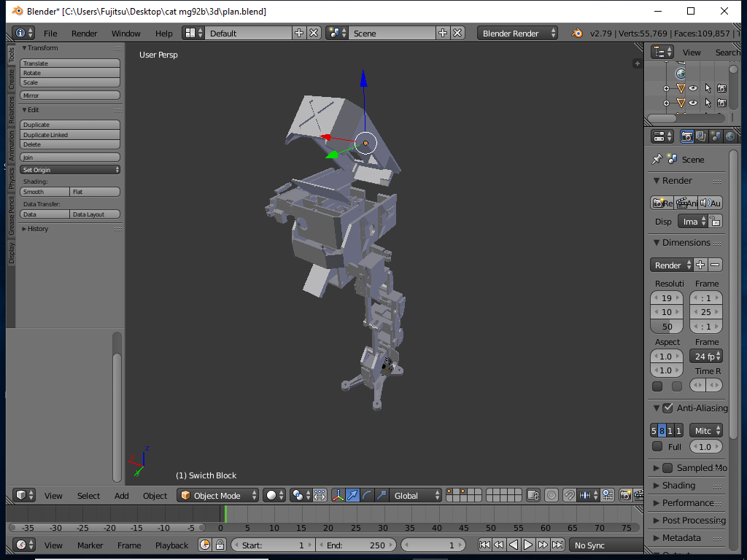Toggle the 3D manipulator axes icon
The height and width of the screenshot is (560, 747).
tap(338, 495)
